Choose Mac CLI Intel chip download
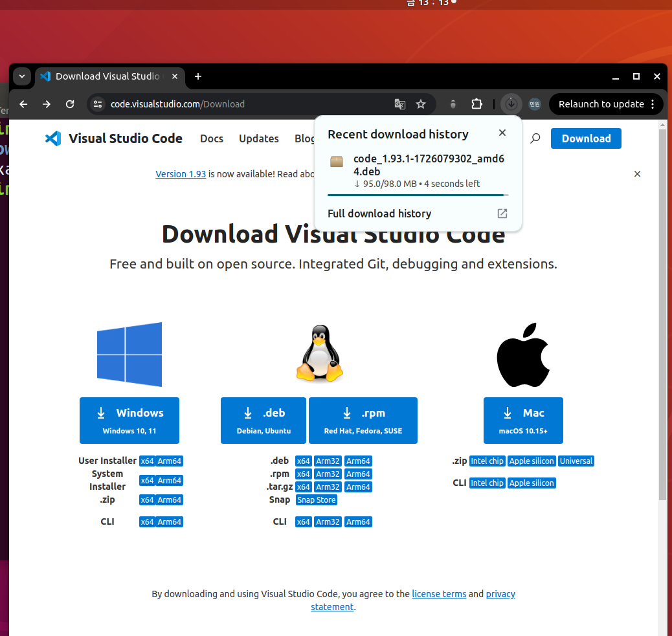 tap(487, 483)
